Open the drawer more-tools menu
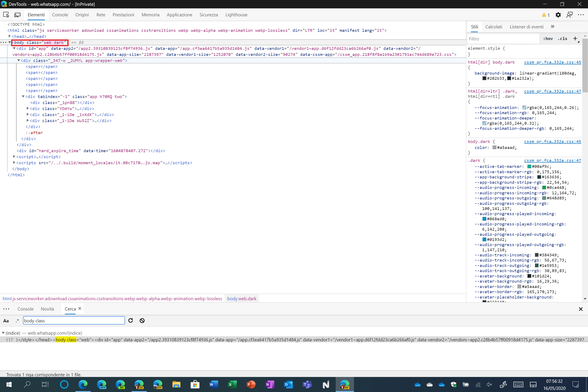This screenshot has width=588, height=392. pyautogui.click(x=6, y=309)
